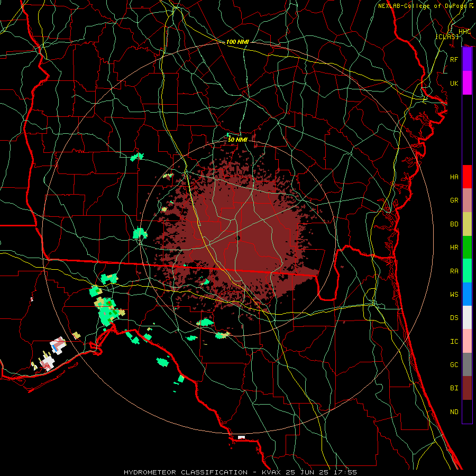Viewport: 476px width, 476px height.
Task: Click the 100 NMI range ring label
Action: tap(237, 42)
